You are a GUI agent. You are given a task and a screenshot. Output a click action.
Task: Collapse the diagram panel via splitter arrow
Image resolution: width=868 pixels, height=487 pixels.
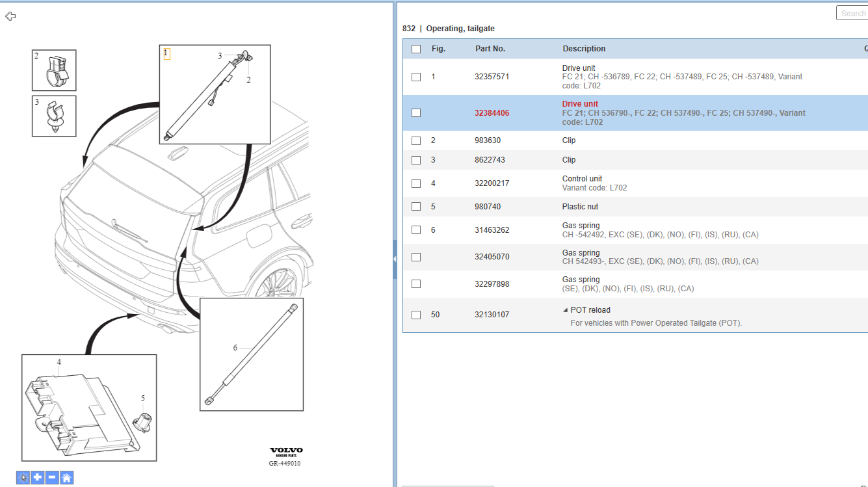[394, 259]
